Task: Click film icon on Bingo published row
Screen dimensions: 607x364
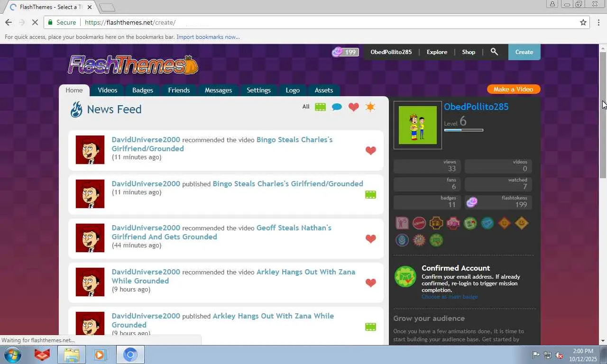Action: click(x=370, y=194)
